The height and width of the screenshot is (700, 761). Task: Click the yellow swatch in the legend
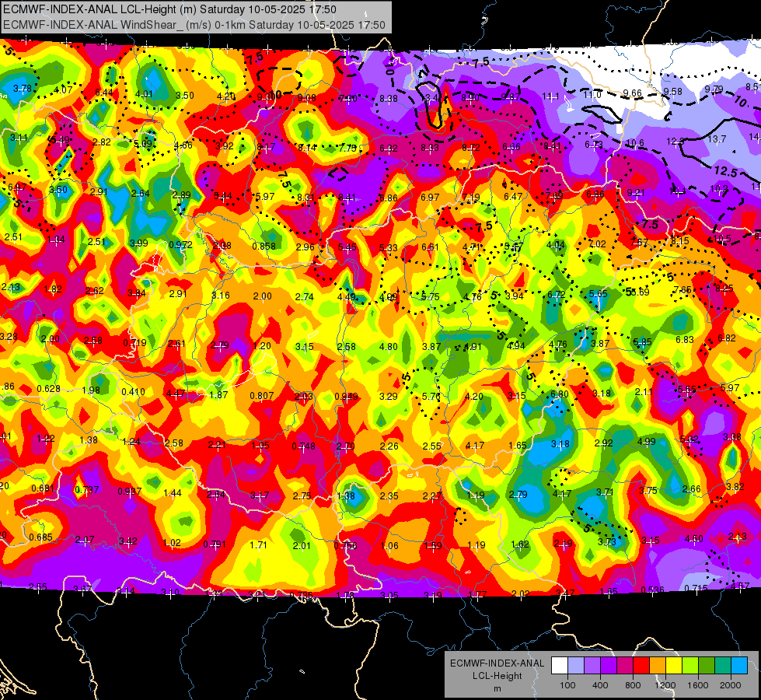click(674, 666)
